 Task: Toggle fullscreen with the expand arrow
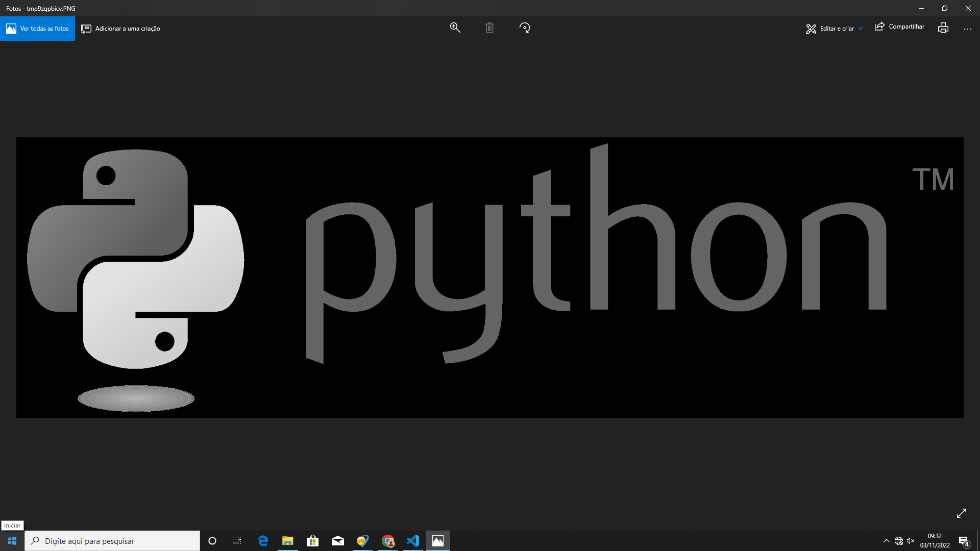pos(962,513)
